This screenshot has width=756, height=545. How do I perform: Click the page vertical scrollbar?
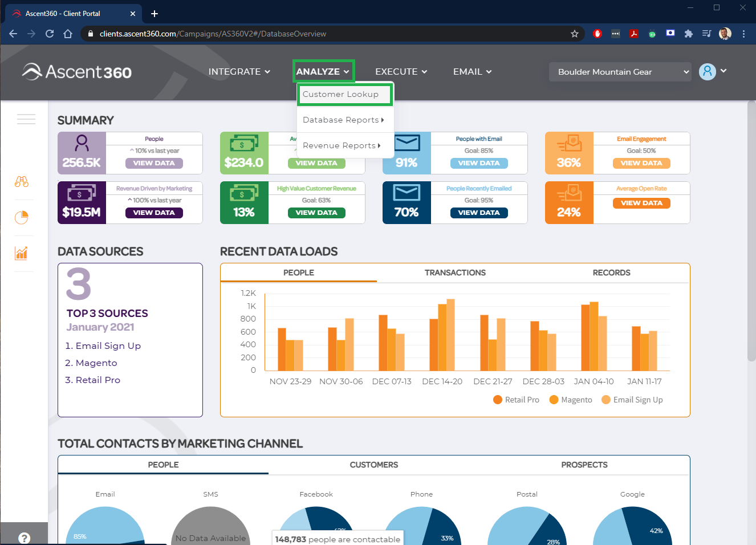751,231
